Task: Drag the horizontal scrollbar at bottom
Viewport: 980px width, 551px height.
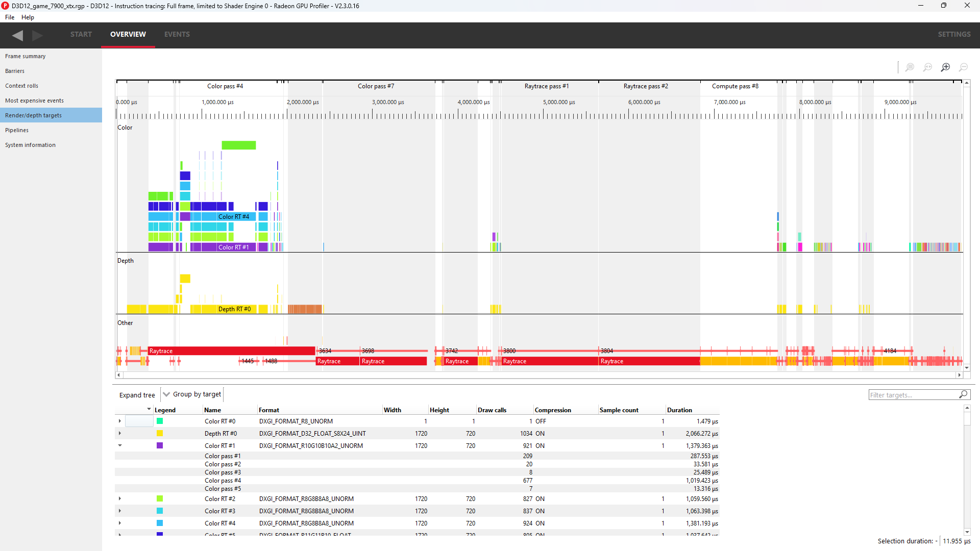Action: tap(538, 375)
